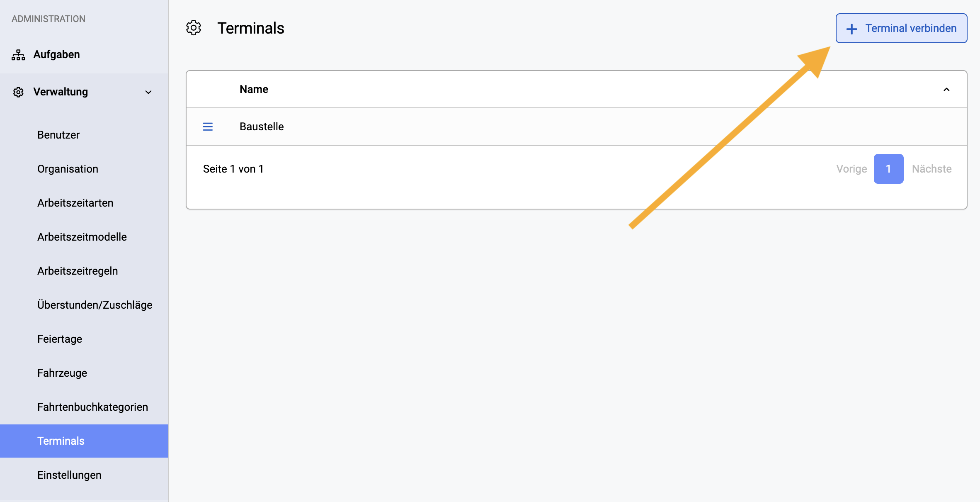Click the plus icon in Terminal verbinden
The width and height of the screenshot is (980, 502).
pos(851,29)
